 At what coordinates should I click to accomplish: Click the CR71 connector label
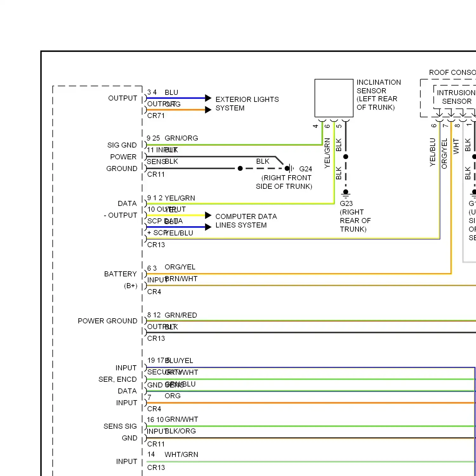156,116
